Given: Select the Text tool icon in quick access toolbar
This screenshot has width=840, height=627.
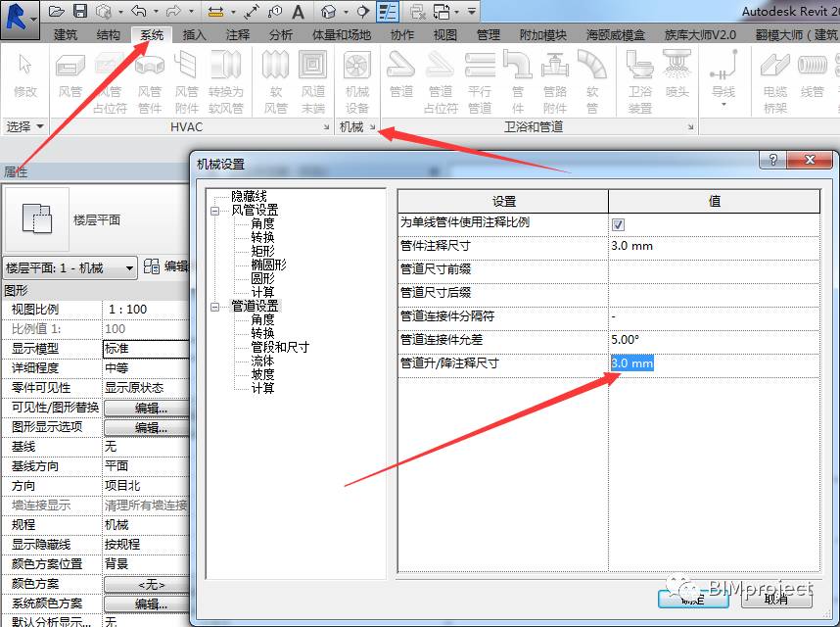Looking at the screenshot, I should coord(298,11).
